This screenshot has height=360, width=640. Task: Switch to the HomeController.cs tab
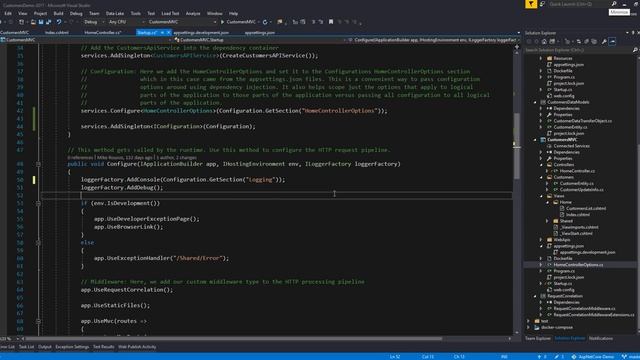103,32
